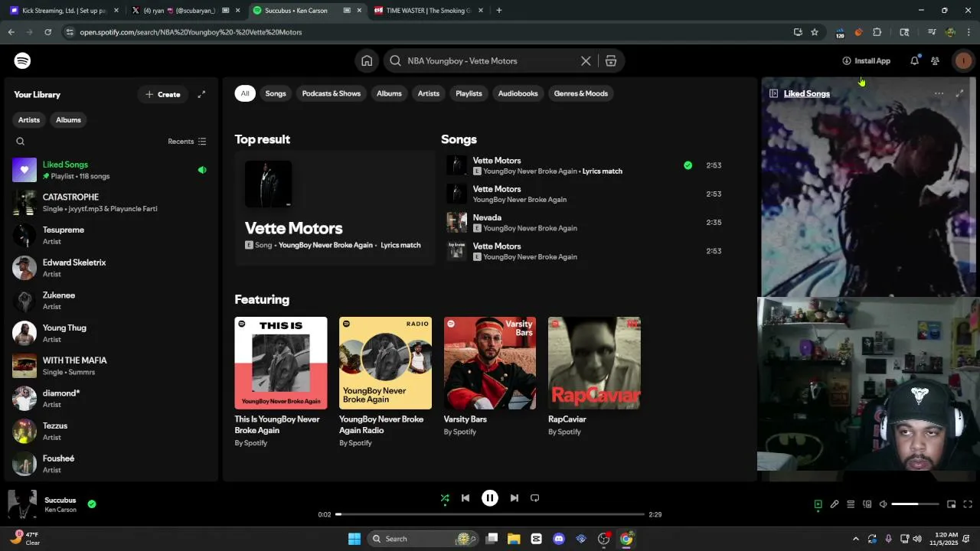
Task: Open YoungBoy Never Broke Again Radio
Action: [x=385, y=382]
